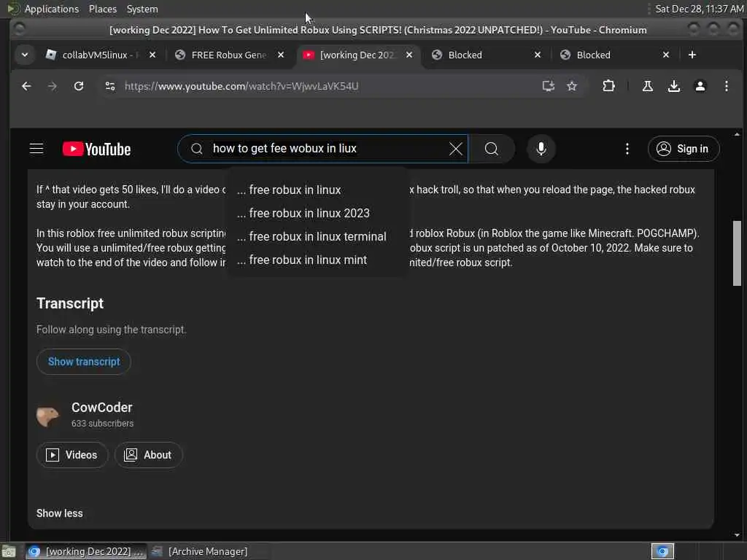The image size is (747, 560).
Task: Open the YouTube hamburger guide menu
Action: pyautogui.click(x=36, y=149)
